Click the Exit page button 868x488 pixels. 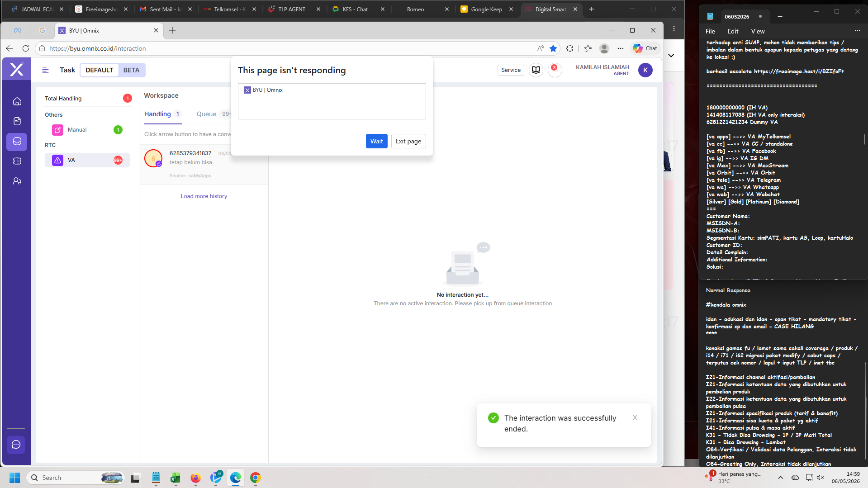[x=408, y=141]
